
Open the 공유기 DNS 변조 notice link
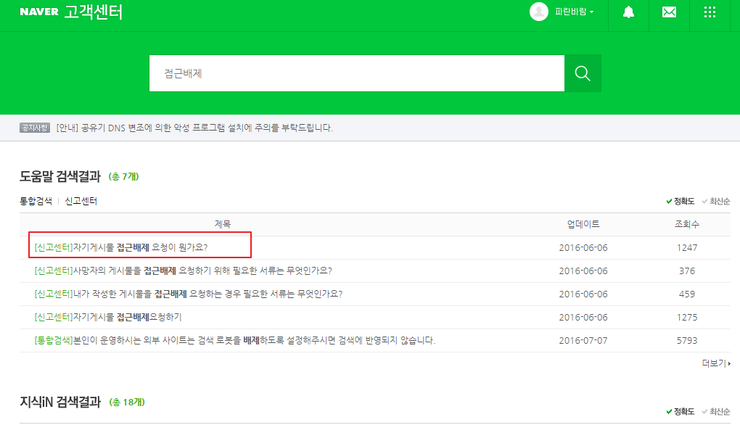[194, 128]
